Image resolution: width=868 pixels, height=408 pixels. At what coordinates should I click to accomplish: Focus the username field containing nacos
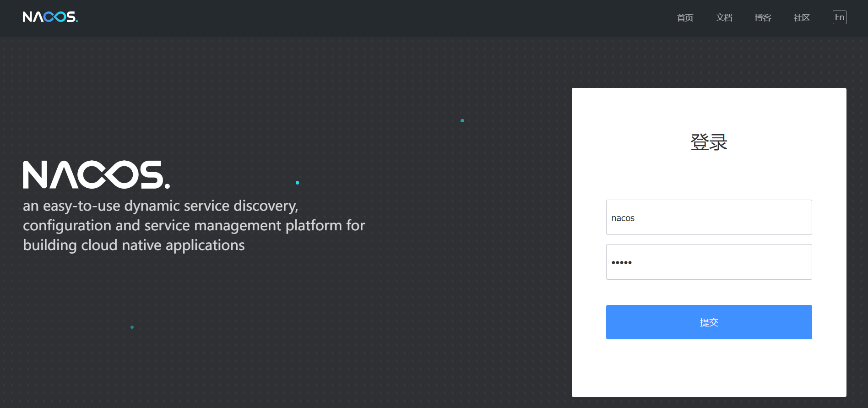click(709, 218)
